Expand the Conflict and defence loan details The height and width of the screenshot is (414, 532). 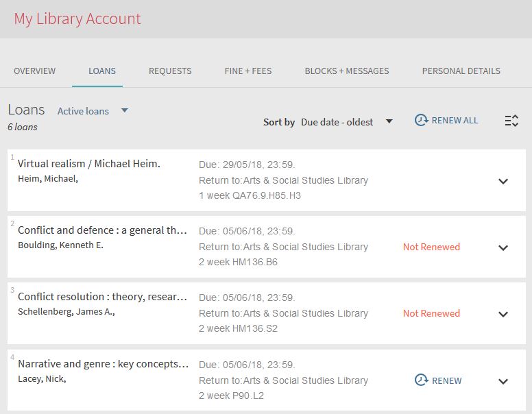pos(503,248)
